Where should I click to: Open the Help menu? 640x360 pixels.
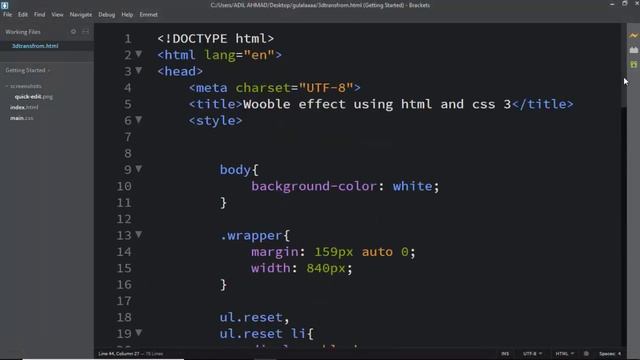[x=127, y=15]
